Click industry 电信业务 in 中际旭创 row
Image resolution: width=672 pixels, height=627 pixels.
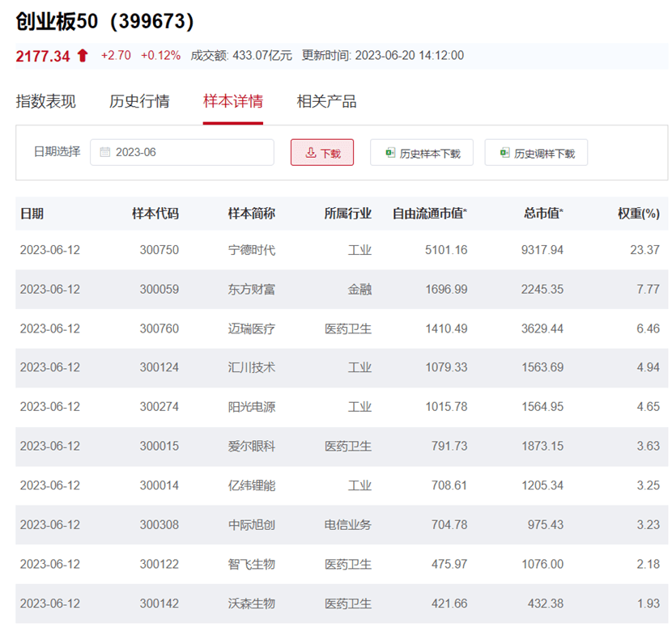pos(347,525)
